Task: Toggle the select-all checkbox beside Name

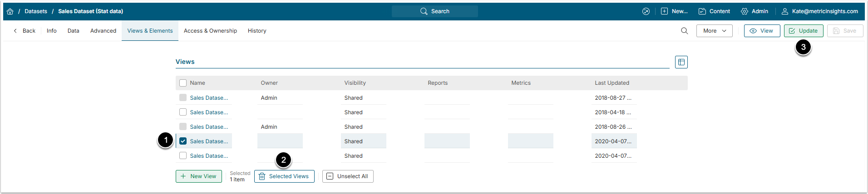Action: pos(183,83)
